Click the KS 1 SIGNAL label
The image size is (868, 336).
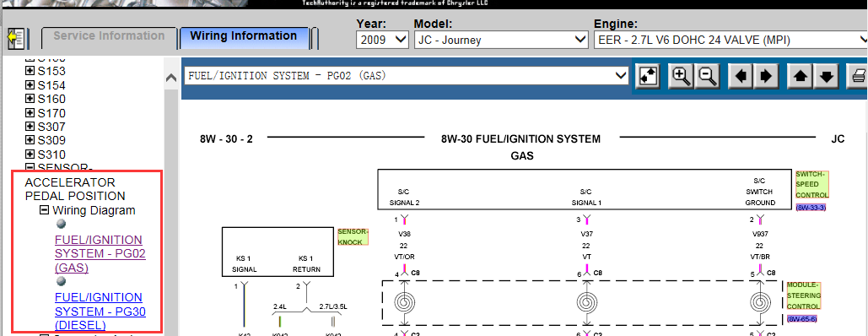245,264
